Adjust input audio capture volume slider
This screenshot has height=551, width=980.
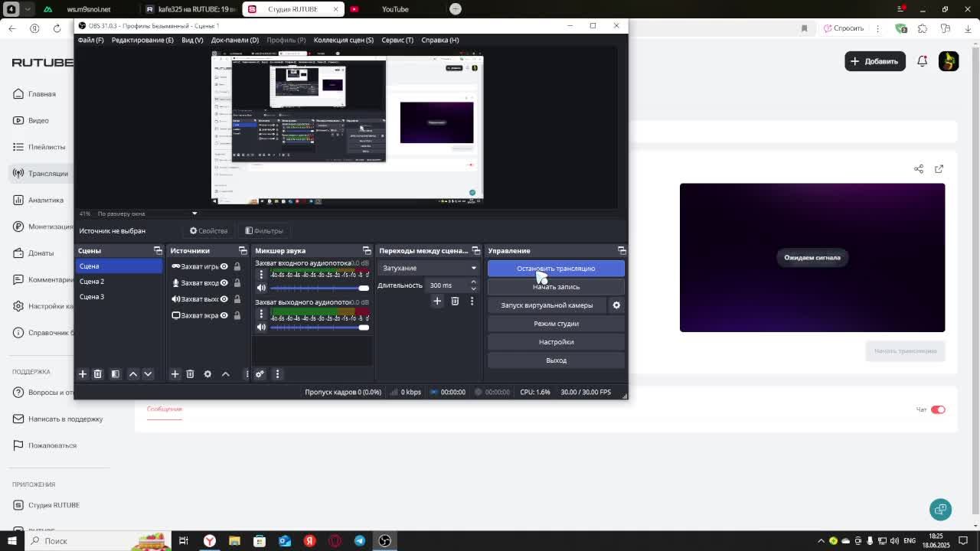click(x=319, y=288)
